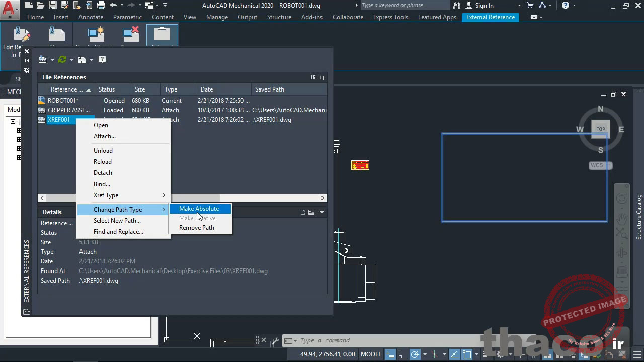This screenshot has width=644, height=362.
Task: Choose Make Absolute from submenu
Action: [x=200, y=209]
